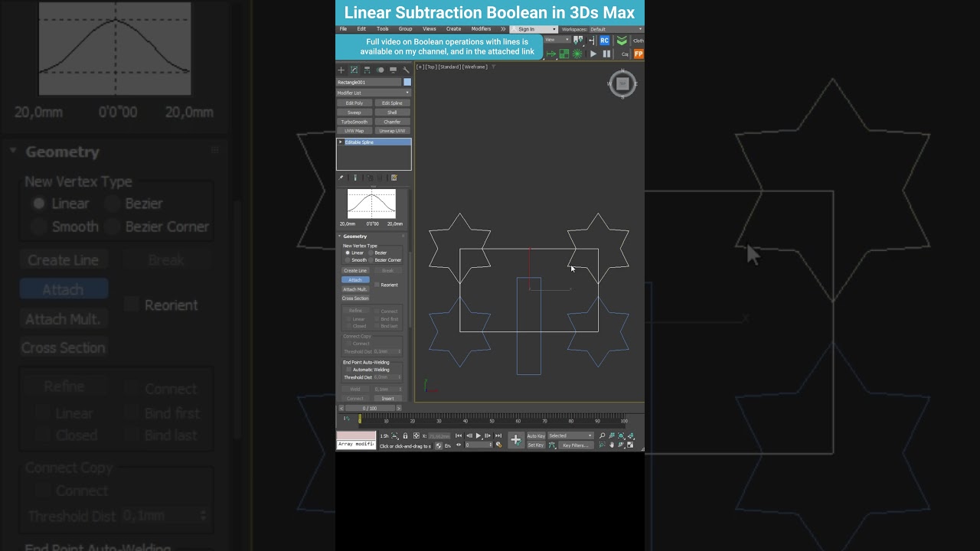Select the Bezier vertex type radio
The width and height of the screenshot is (980, 551).
371,253
